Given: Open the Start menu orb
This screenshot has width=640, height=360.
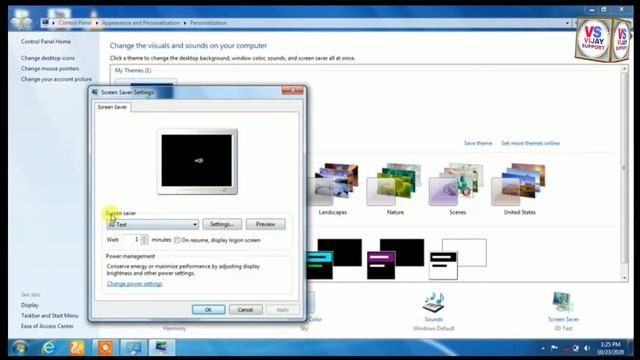Looking at the screenshot, I should (19, 348).
